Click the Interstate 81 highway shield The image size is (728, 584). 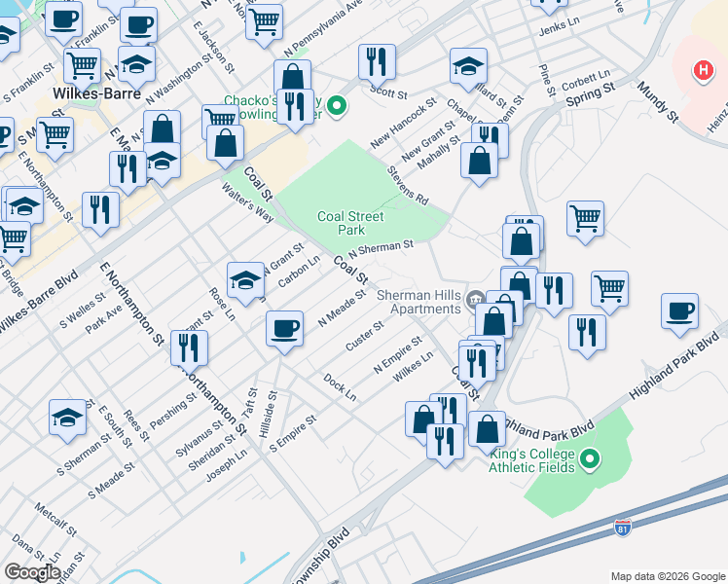tap(622, 528)
